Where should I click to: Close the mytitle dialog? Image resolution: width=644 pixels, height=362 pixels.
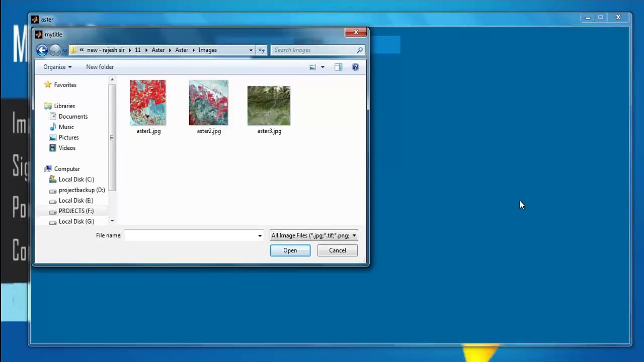pos(356,33)
